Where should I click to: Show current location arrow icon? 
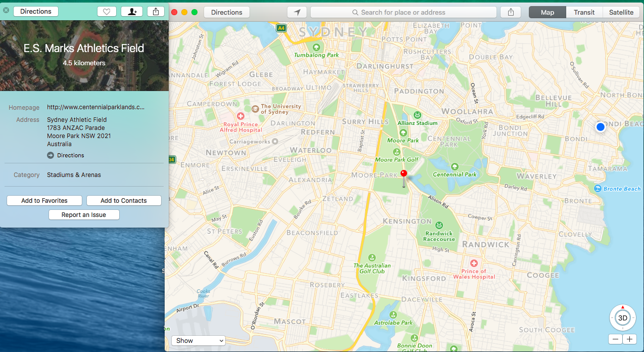click(x=297, y=12)
